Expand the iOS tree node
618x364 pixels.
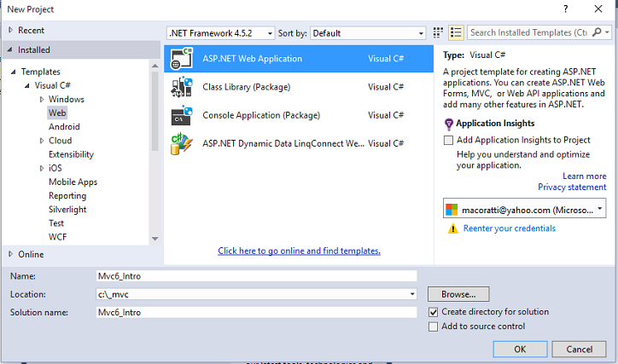(x=41, y=168)
